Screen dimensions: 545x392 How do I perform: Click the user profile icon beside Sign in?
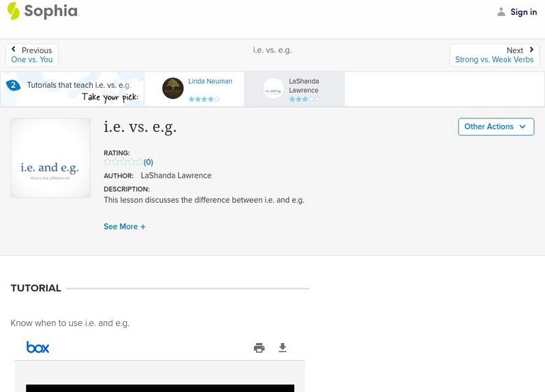pyautogui.click(x=501, y=12)
